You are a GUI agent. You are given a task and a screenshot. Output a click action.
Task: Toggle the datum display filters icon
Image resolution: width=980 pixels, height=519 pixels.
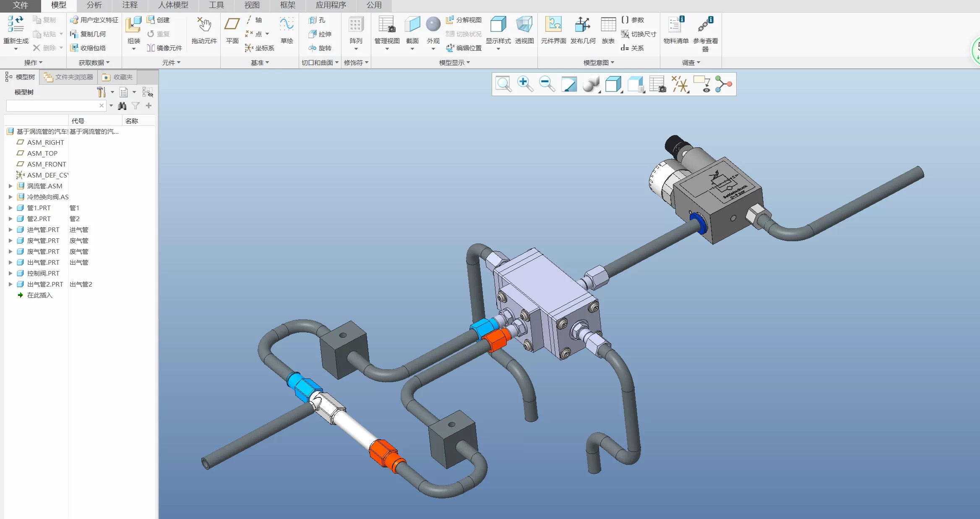coord(680,84)
